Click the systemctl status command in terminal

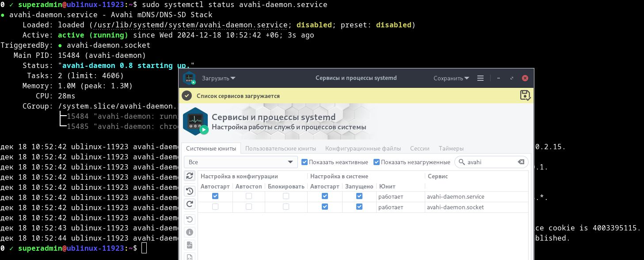pos(235,5)
